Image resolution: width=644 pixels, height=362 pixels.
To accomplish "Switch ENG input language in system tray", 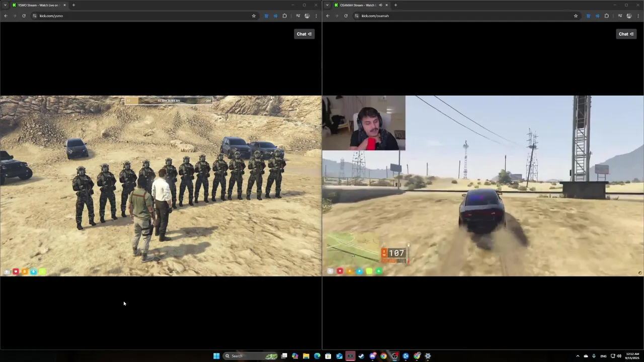I will (603, 356).
